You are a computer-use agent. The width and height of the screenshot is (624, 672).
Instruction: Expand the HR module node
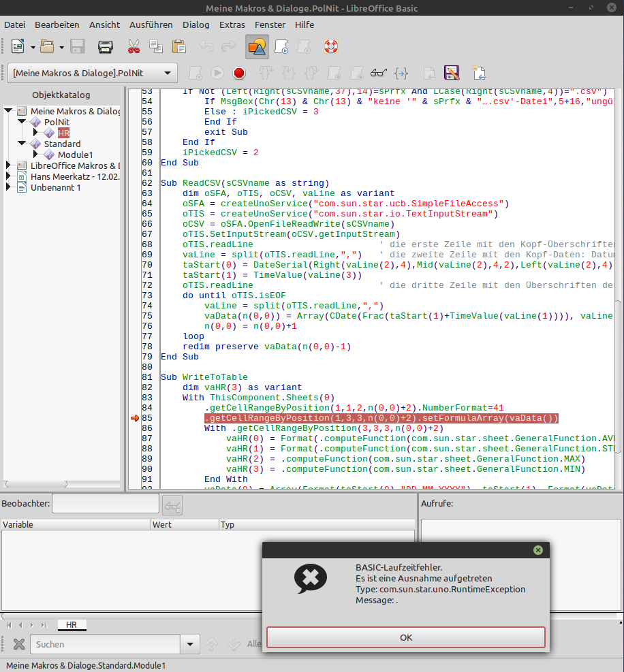pyautogui.click(x=35, y=133)
